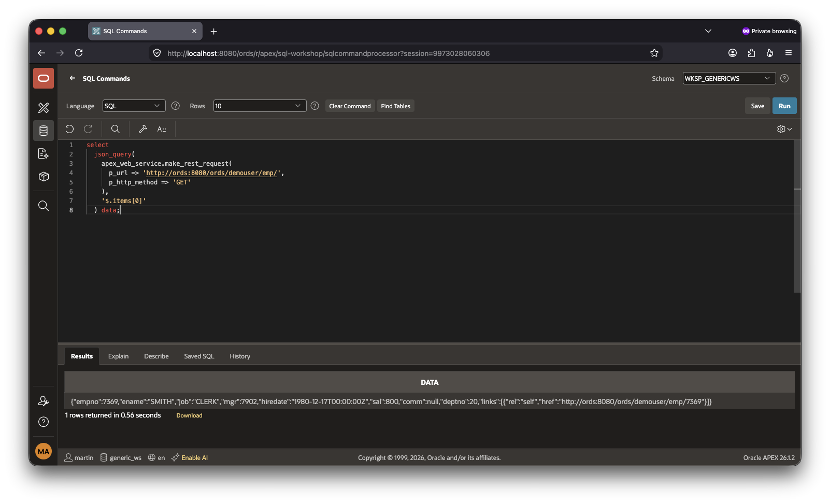This screenshot has height=504, width=830.
Task: Download the query results
Action: [189, 415]
